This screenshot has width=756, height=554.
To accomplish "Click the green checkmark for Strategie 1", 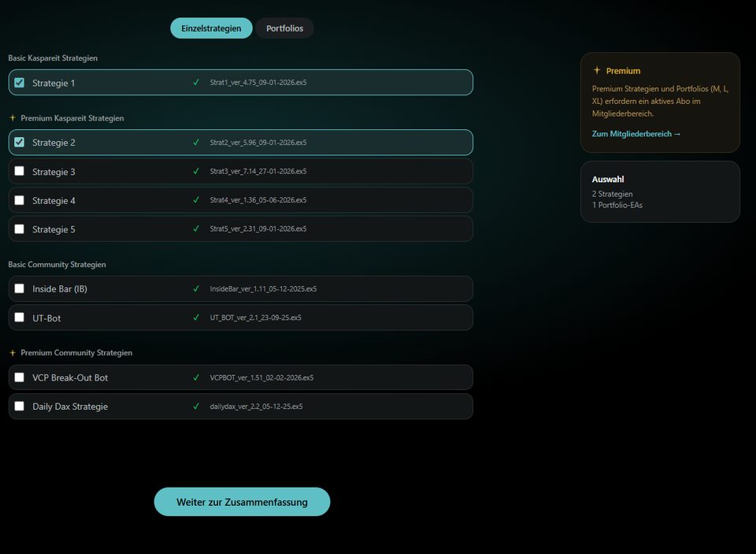I will (196, 82).
